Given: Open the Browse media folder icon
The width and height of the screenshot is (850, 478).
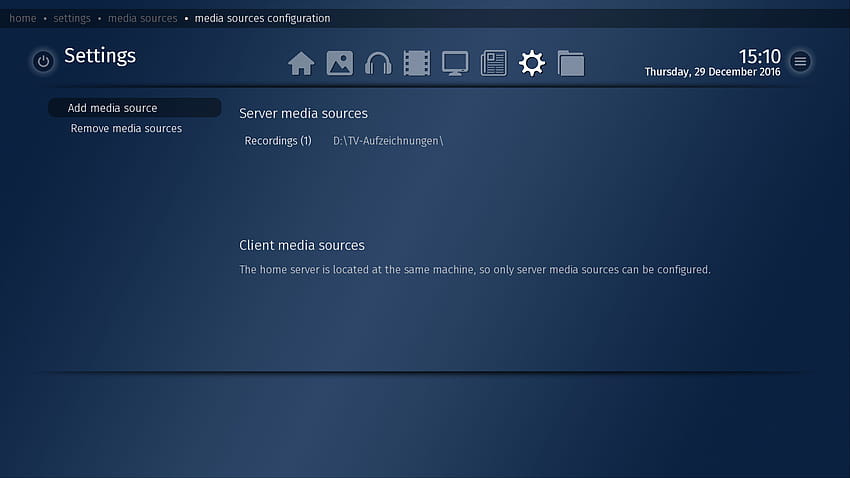Looking at the screenshot, I should [x=571, y=63].
